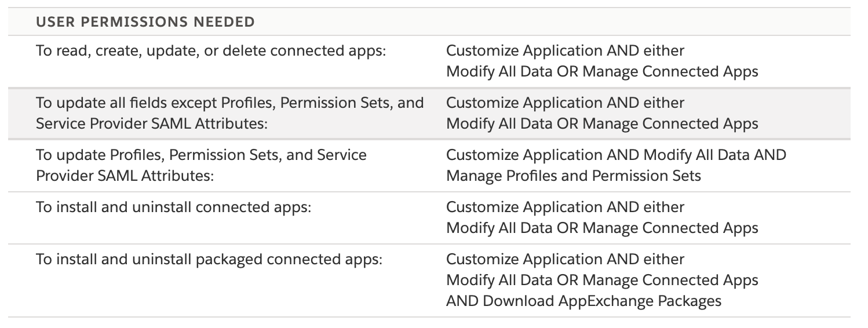The height and width of the screenshot is (328, 868).
Task: Click "AND Download AppExchange Packages" text
Action: click(x=583, y=301)
